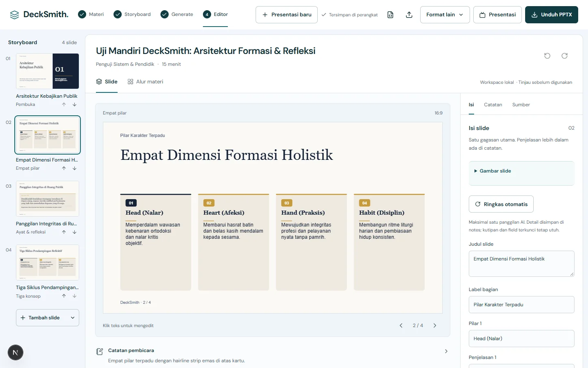
Task: Move Ayat & refleksi slide down
Action: click(74, 232)
